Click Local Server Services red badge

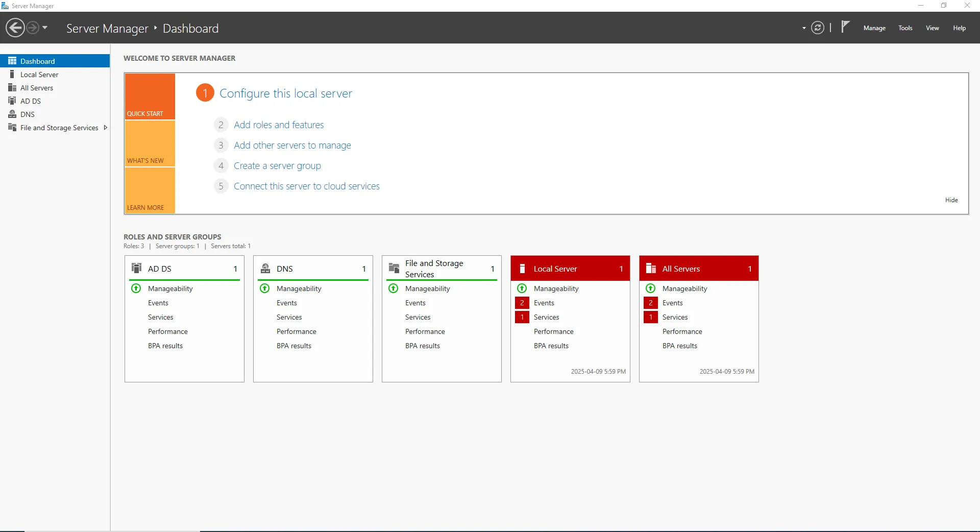(x=522, y=317)
